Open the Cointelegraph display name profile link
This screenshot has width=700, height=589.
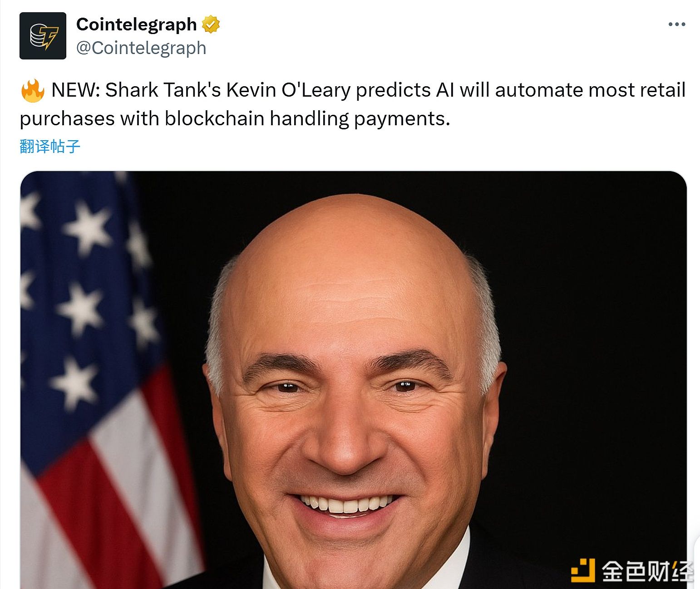pyautogui.click(x=136, y=25)
